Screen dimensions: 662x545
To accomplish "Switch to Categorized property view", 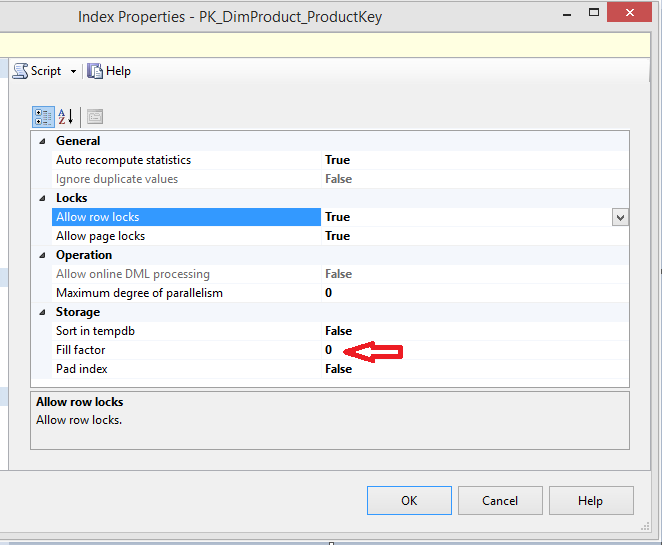I will pos(42,116).
